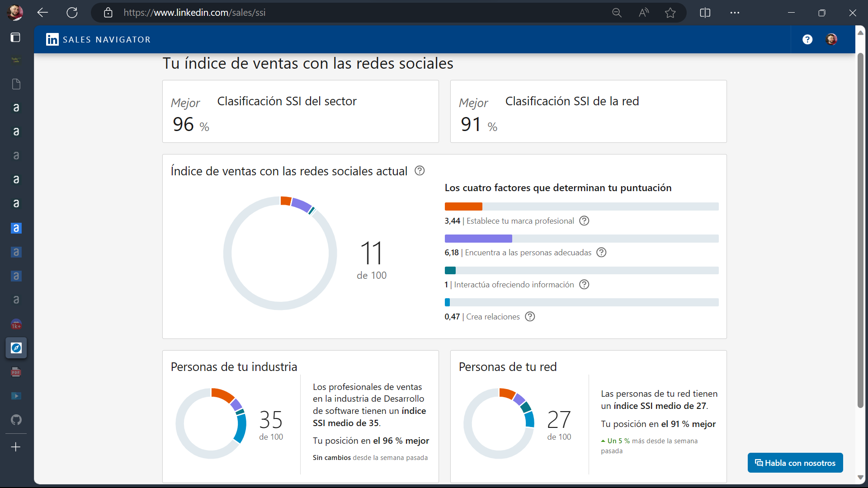Viewport: 868px width, 488px height.
Task: Click the '96 %' sector ranking value
Action: click(191, 124)
